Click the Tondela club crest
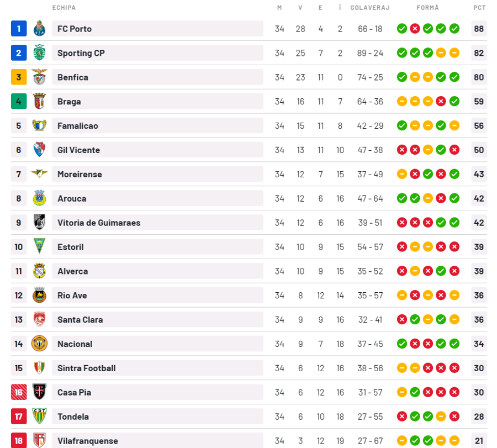The height and width of the screenshot is (448, 497). point(39,417)
